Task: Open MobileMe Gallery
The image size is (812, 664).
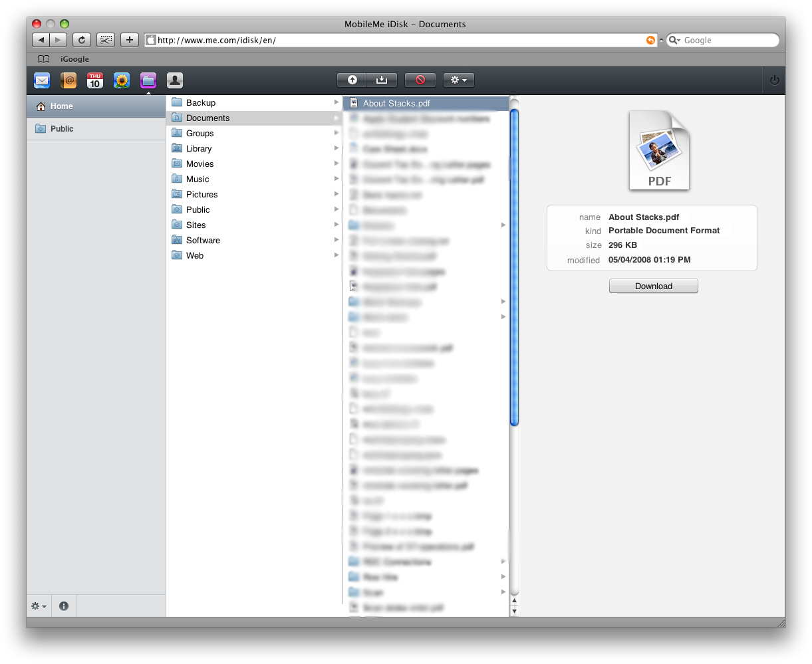Action: coord(122,80)
